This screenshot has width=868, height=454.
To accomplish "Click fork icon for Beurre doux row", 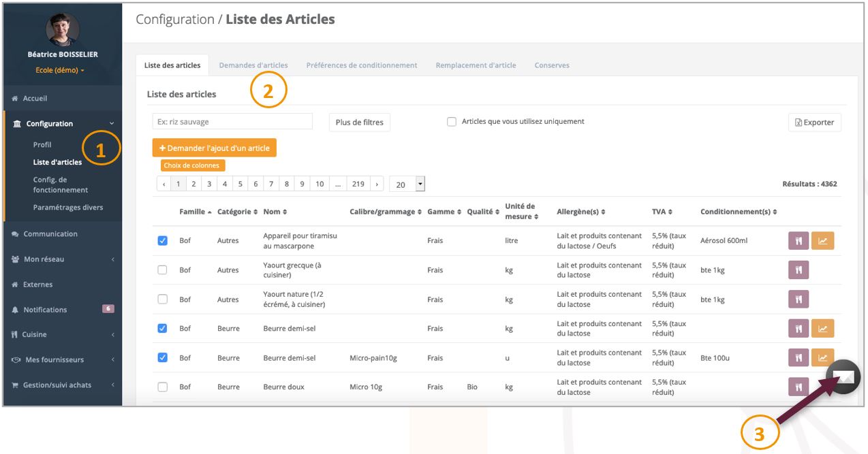I will coord(799,387).
